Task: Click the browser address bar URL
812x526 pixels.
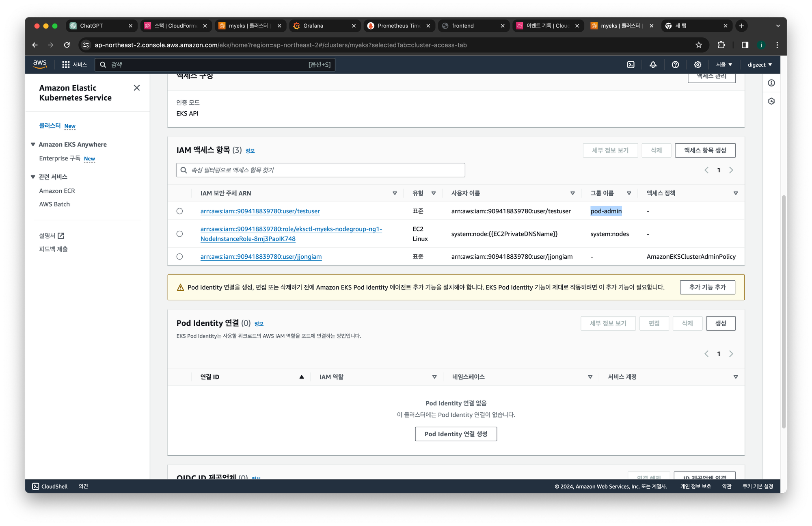Action: point(281,45)
